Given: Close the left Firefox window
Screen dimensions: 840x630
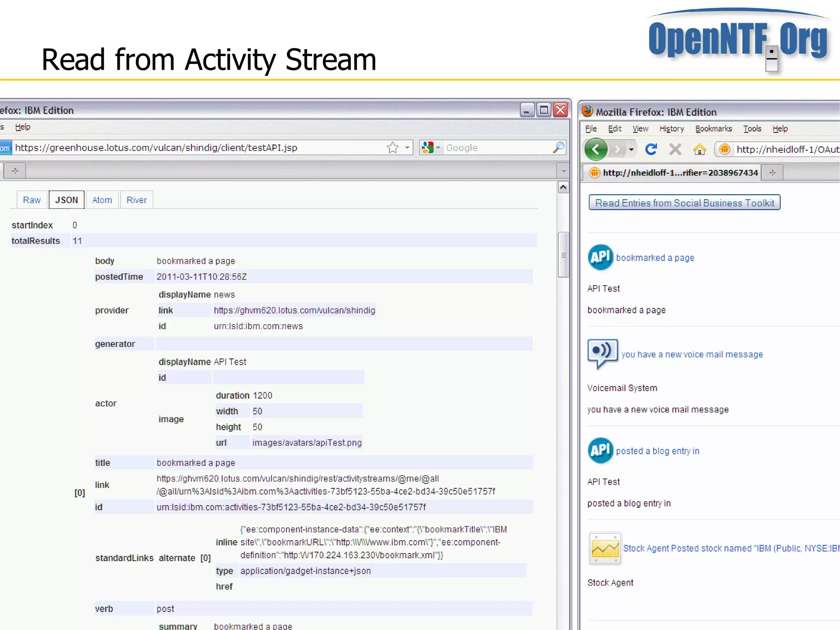Looking at the screenshot, I should [560, 110].
